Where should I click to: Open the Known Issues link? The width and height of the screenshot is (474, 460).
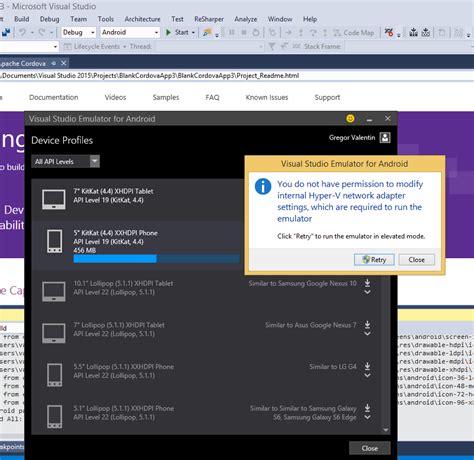tap(267, 97)
